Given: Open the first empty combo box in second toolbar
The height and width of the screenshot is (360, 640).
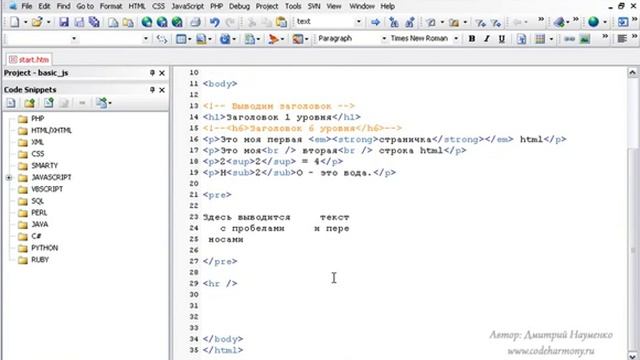Looking at the screenshot, I should pyautogui.click(x=74, y=39).
